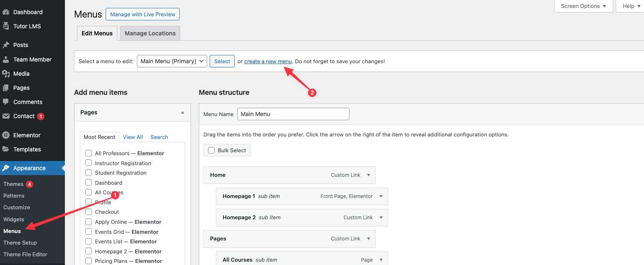Viewport: 644px width, 265px height.
Task: Open the Screen Options panel
Action: point(584,6)
